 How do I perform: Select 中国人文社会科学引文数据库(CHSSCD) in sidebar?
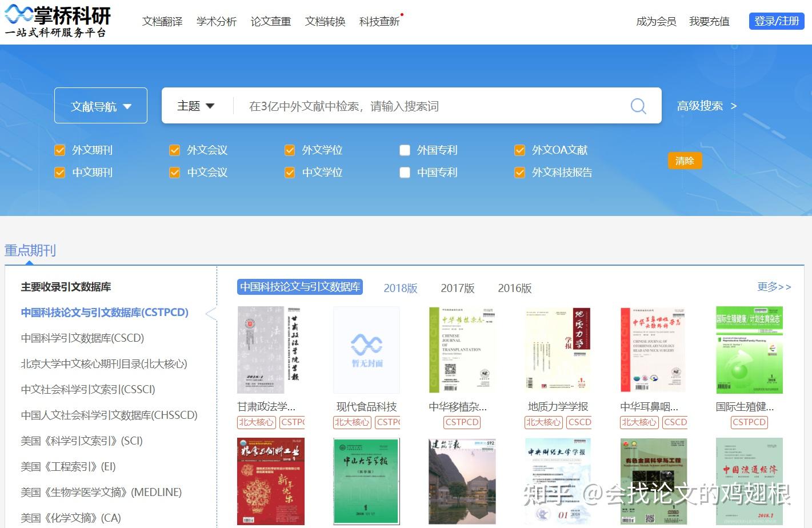pos(109,415)
